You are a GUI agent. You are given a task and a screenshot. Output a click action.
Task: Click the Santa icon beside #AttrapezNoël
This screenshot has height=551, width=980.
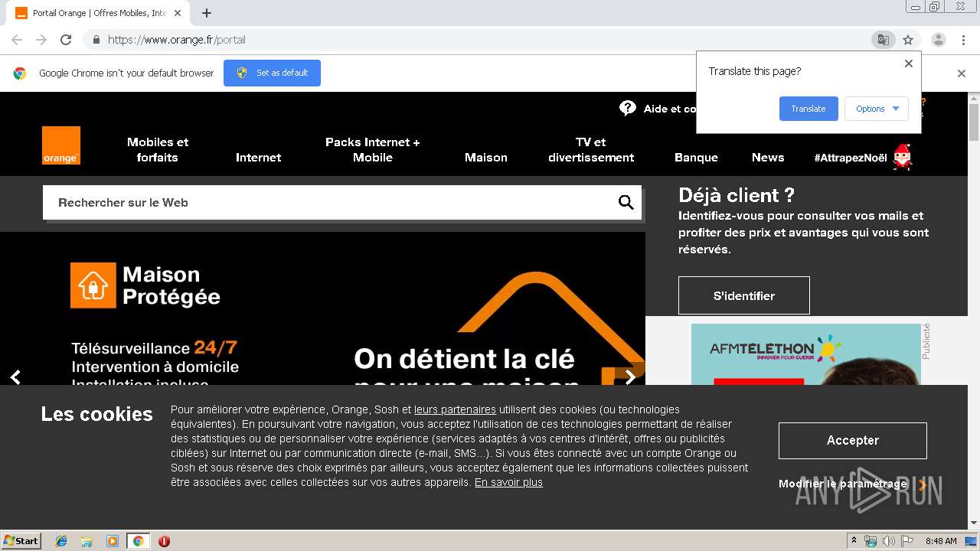(903, 157)
